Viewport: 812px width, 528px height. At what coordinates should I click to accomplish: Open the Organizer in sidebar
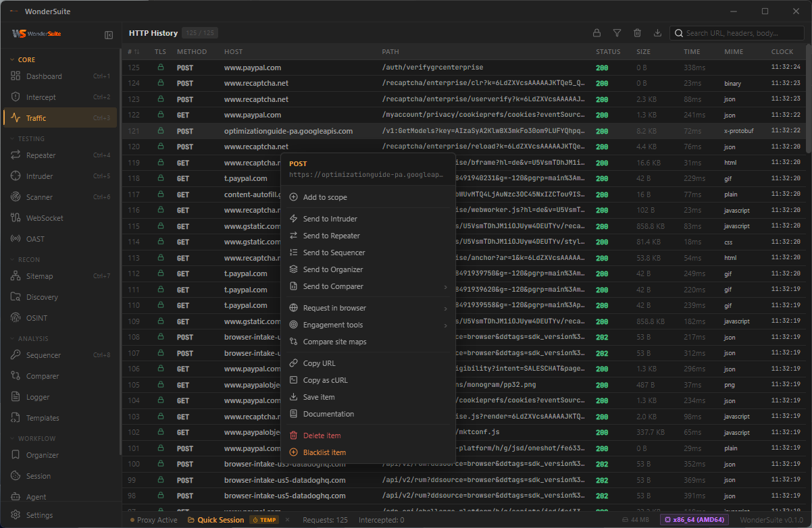tap(59, 455)
